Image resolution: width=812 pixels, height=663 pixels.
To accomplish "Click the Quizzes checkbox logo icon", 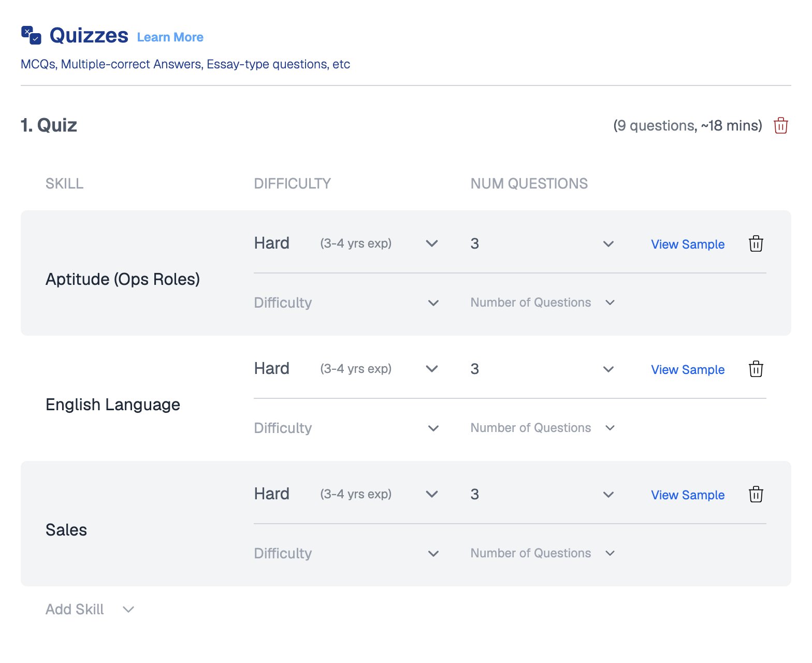I will pos(31,35).
